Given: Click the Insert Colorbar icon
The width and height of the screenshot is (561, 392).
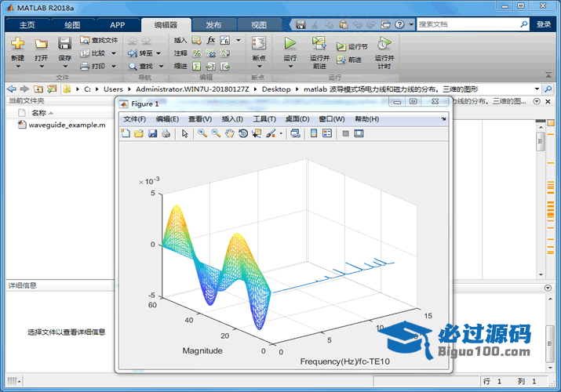Looking at the screenshot, I should click(x=314, y=133).
